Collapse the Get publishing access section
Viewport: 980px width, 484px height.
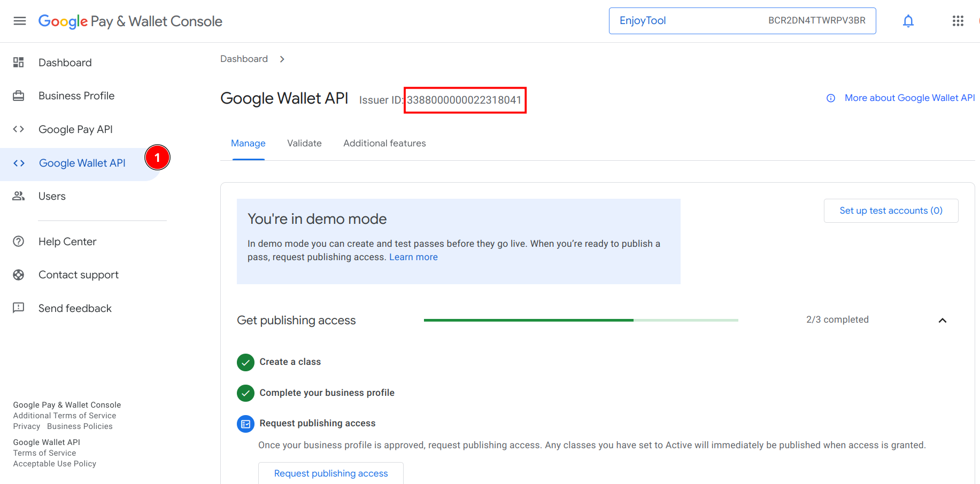[x=943, y=321]
